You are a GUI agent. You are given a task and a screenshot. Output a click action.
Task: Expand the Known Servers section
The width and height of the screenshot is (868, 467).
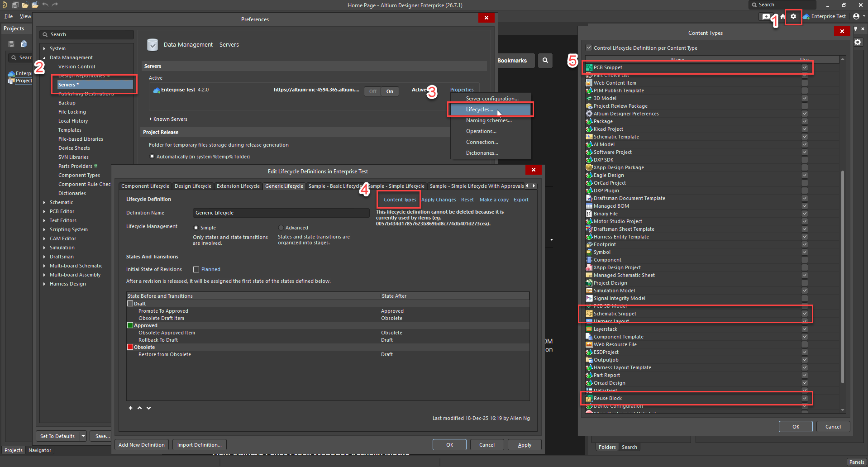pyautogui.click(x=151, y=119)
